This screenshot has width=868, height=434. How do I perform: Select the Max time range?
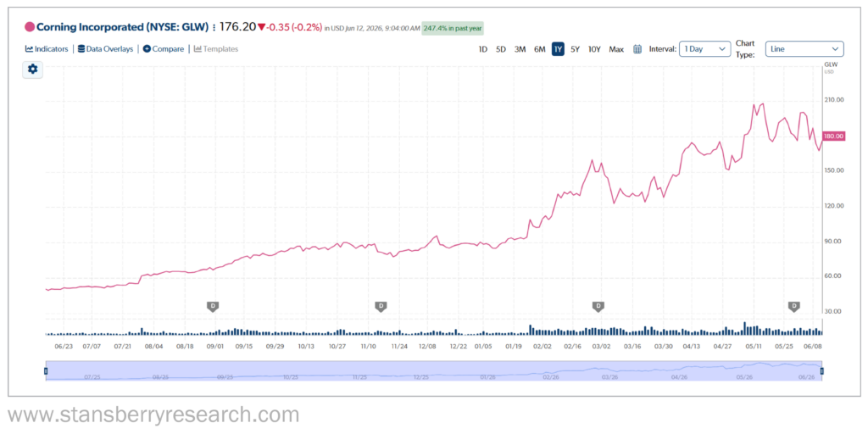pyautogui.click(x=616, y=49)
